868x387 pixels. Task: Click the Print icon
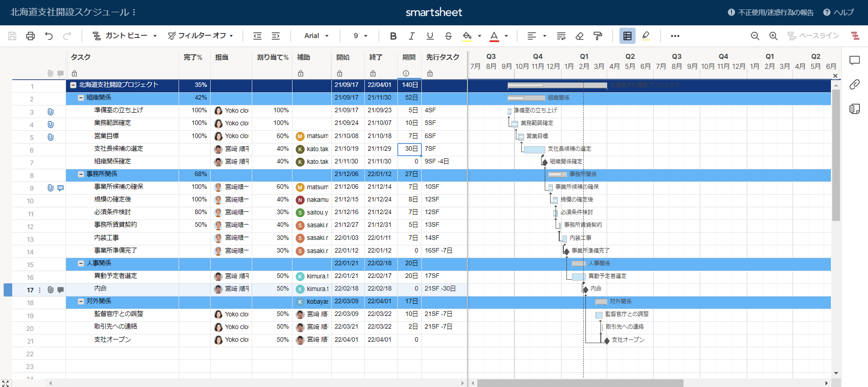click(x=31, y=36)
